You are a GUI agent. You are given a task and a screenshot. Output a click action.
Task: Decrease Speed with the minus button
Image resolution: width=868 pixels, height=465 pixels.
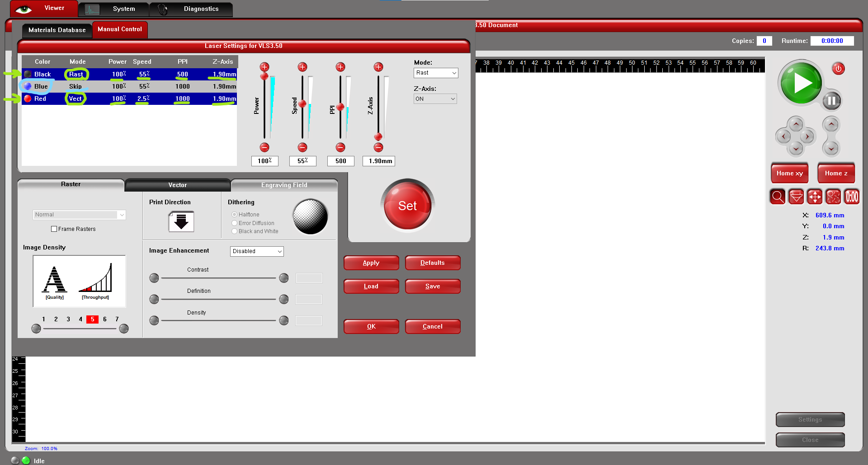pyautogui.click(x=302, y=147)
